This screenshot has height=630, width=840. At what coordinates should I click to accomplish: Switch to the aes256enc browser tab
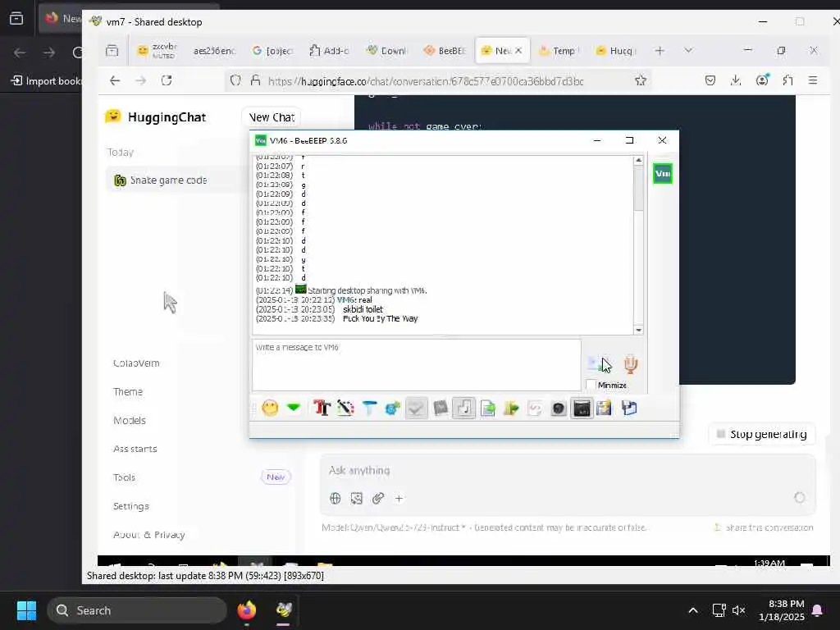click(x=214, y=50)
